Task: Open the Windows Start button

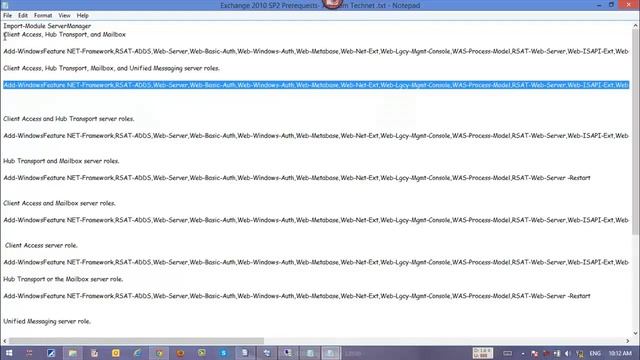Action: pyautogui.click(x=9, y=353)
